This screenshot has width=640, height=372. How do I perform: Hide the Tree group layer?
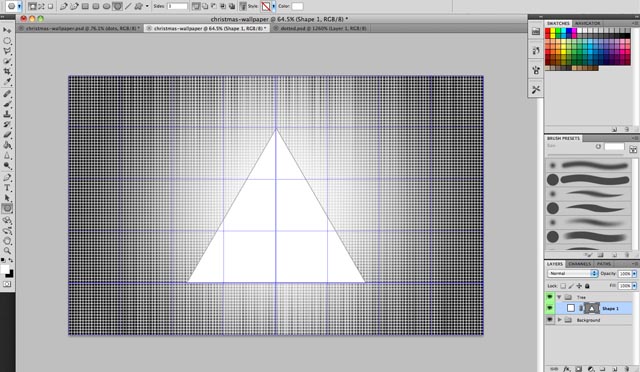click(550, 297)
